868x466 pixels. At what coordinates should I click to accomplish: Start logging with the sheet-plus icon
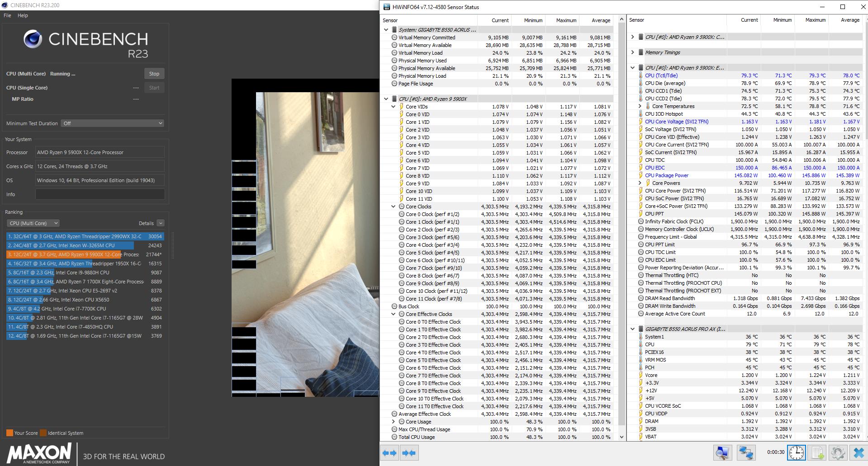[x=817, y=453]
